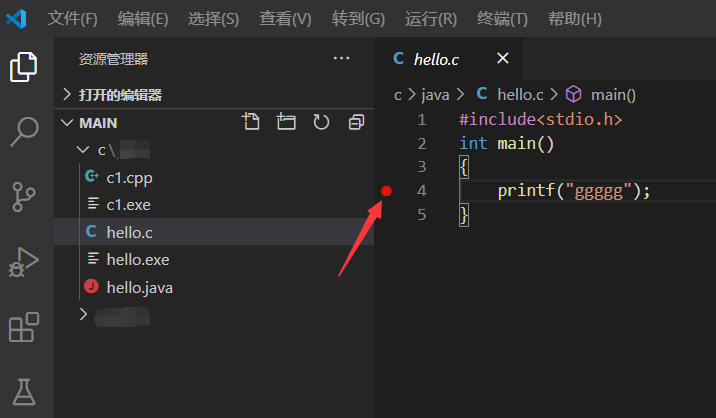Click the #include<stdio.h> code line
The width and height of the screenshot is (716, 418).
pyautogui.click(x=541, y=120)
